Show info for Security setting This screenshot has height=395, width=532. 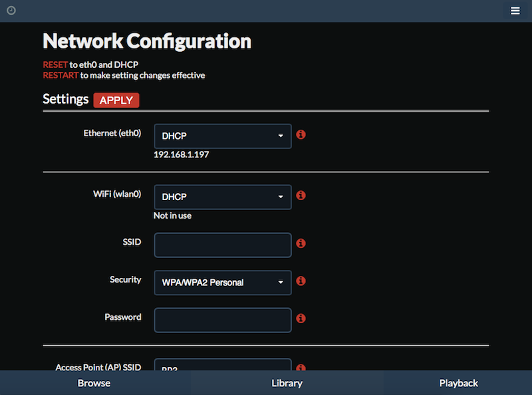tap(301, 281)
